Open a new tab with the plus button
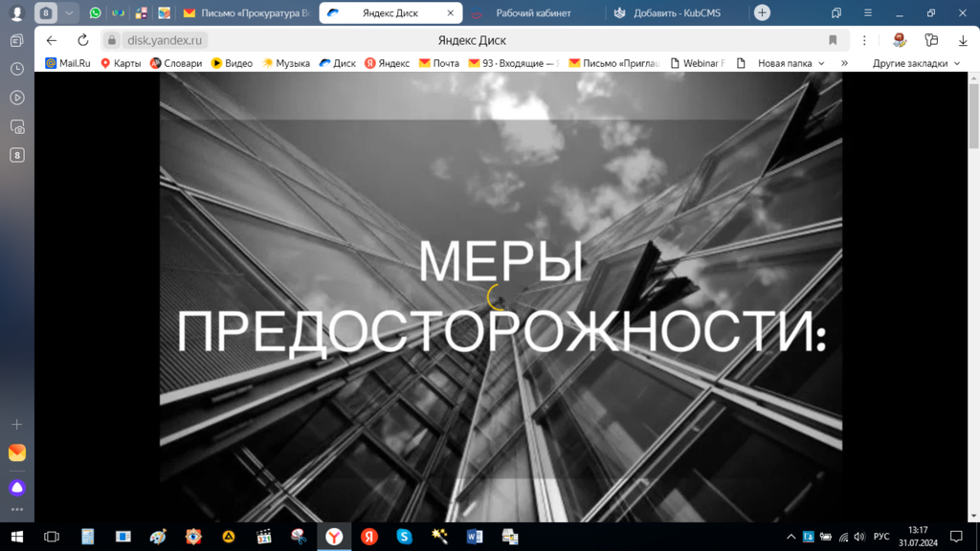The image size is (980, 551). (762, 13)
